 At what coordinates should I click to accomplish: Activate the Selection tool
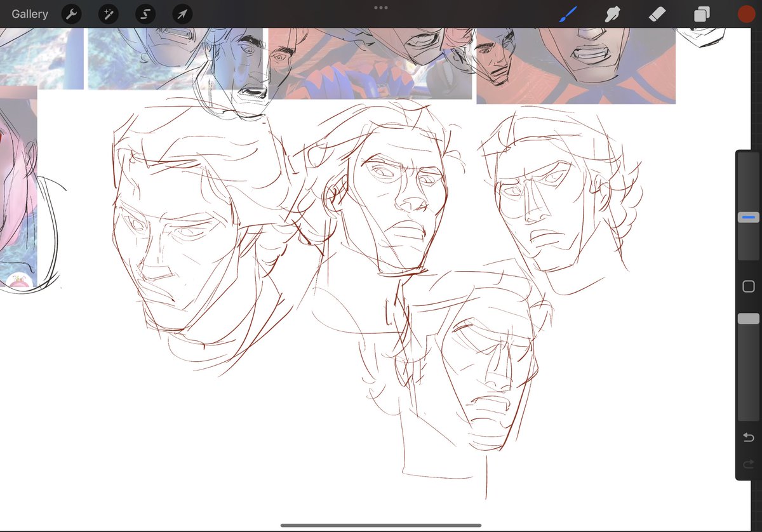[145, 14]
